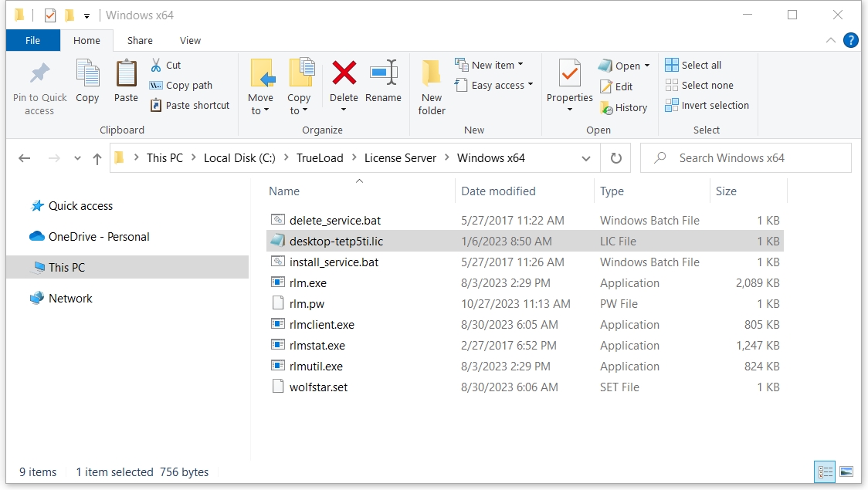The height and width of the screenshot is (490, 868).
Task: Switch to details view toggle
Action: point(825,471)
